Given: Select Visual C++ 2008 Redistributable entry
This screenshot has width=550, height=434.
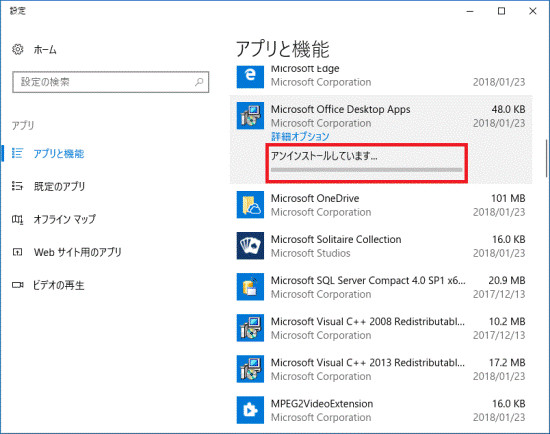Looking at the screenshot, I should [x=381, y=328].
